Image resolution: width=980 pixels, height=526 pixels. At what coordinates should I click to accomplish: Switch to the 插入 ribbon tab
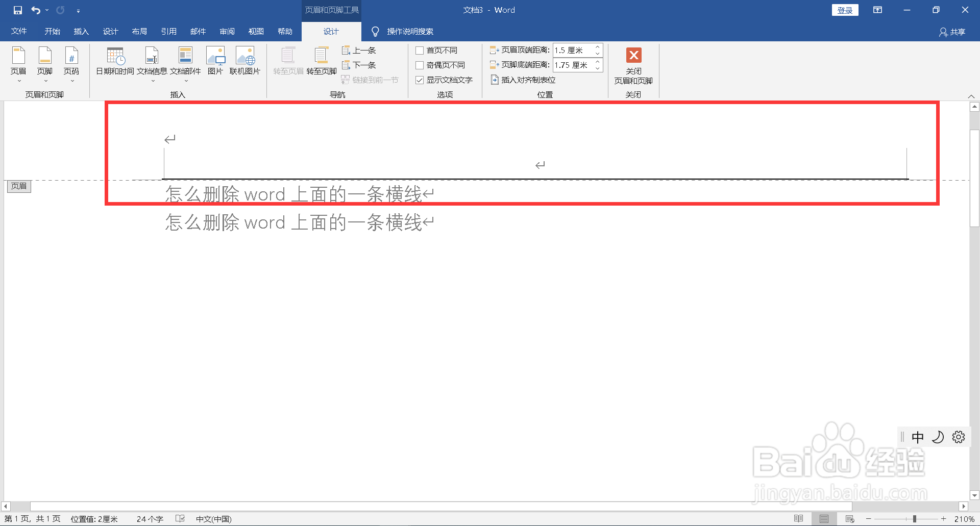point(81,31)
